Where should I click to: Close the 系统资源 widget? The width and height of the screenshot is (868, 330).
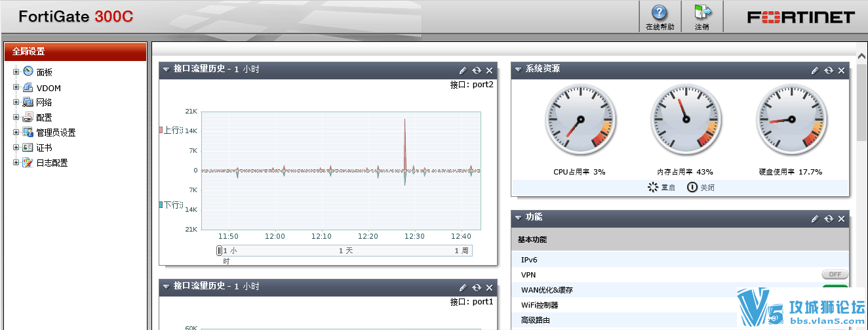pyautogui.click(x=841, y=70)
